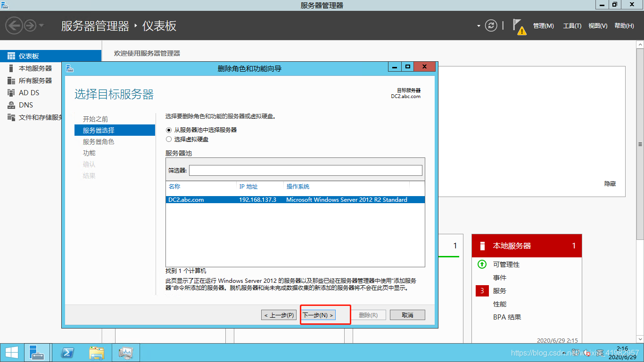Maximize the 删除角色和功能向导 wizard
The width and height of the screenshot is (644, 362).
407,66
